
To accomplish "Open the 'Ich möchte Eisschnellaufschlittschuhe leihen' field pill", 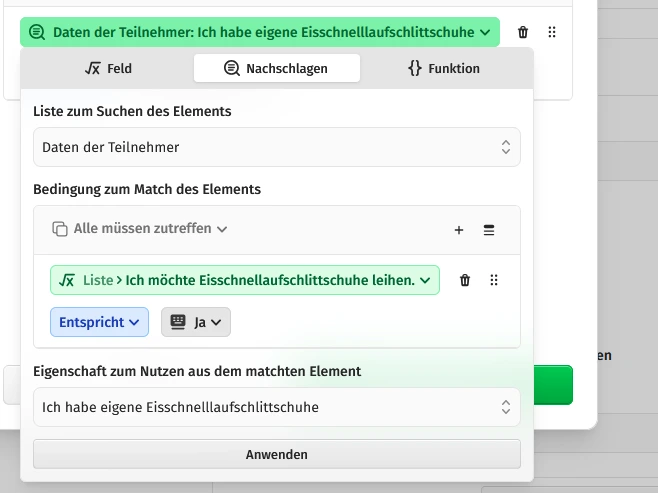I will coord(245,281).
